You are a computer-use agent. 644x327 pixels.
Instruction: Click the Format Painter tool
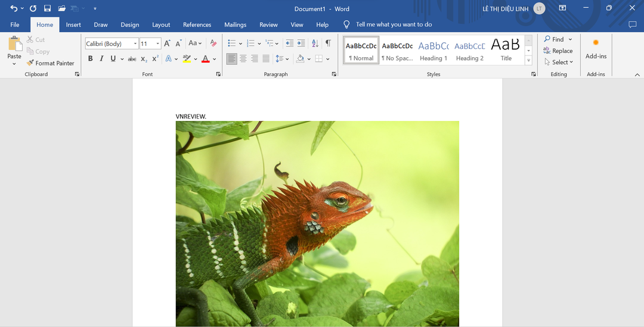51,63
